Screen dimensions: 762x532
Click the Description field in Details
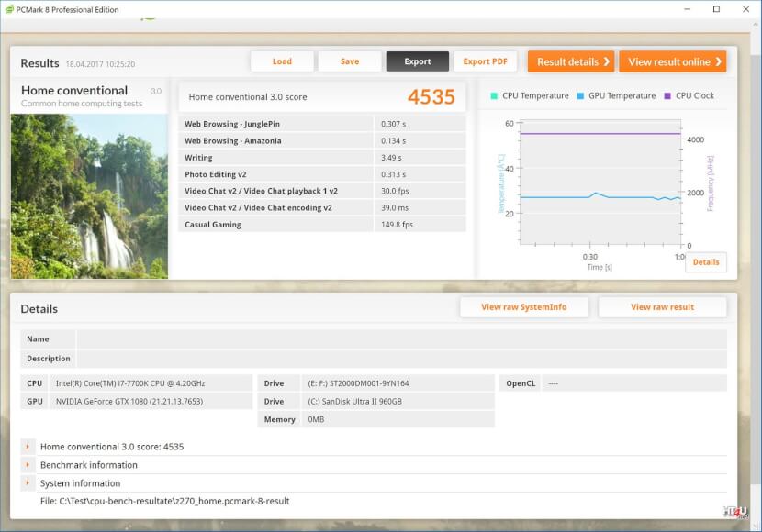click(x=401, y=359)
